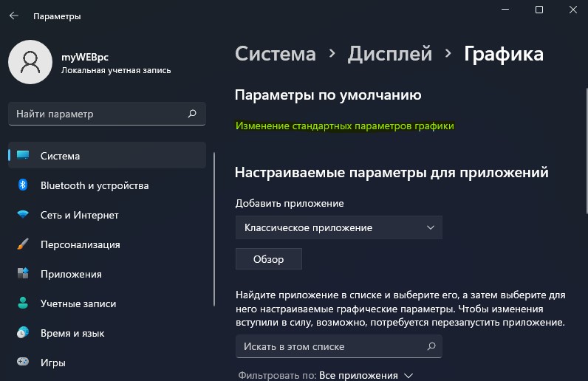
Task: Select Игры in sidebar
Action: (107, 363)
